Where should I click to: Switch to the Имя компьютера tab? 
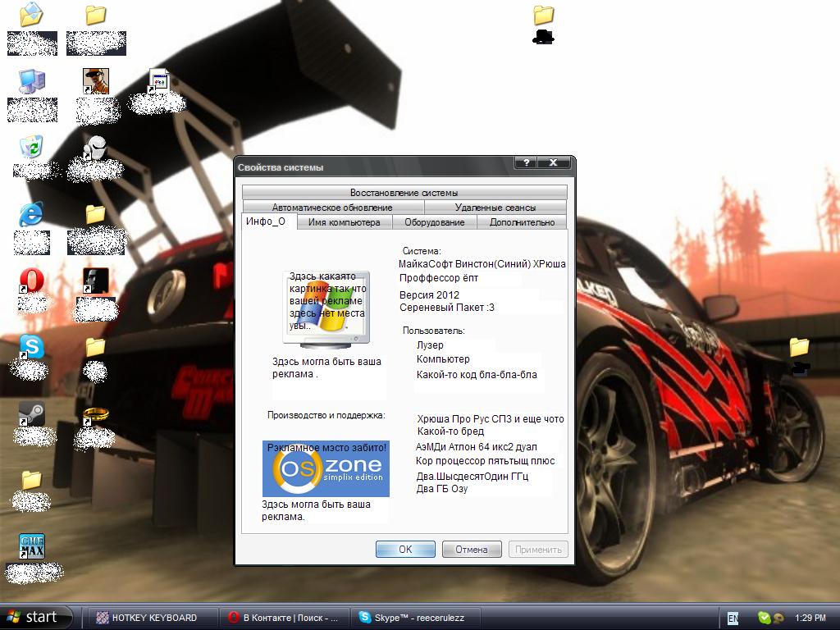click(x=345, y=222)
